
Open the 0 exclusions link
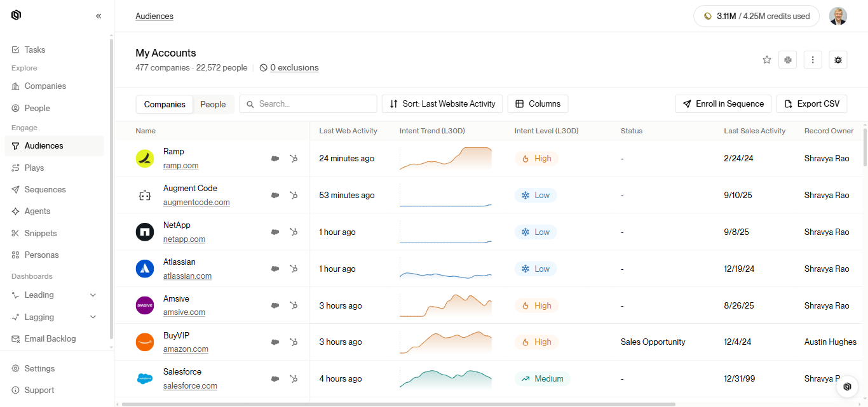[294, 67]
